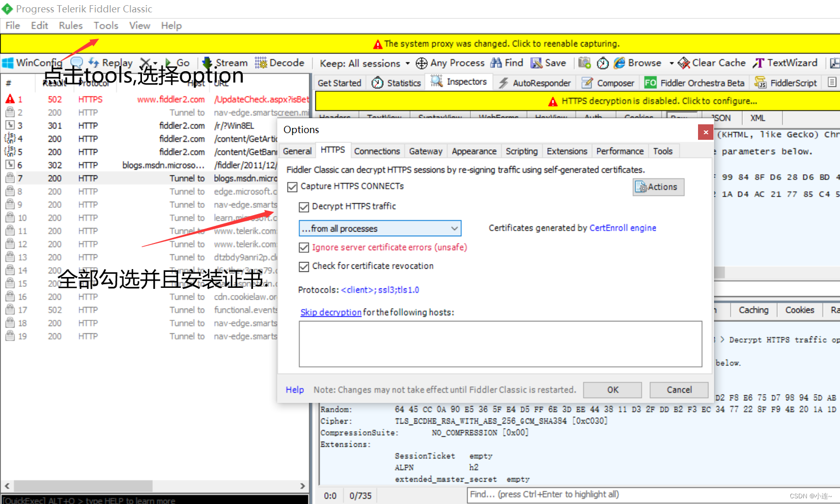
Task: Toggle Decrypt HTTPS traffic checkbox
Action: pyautogui.click(x=304, y=207)
